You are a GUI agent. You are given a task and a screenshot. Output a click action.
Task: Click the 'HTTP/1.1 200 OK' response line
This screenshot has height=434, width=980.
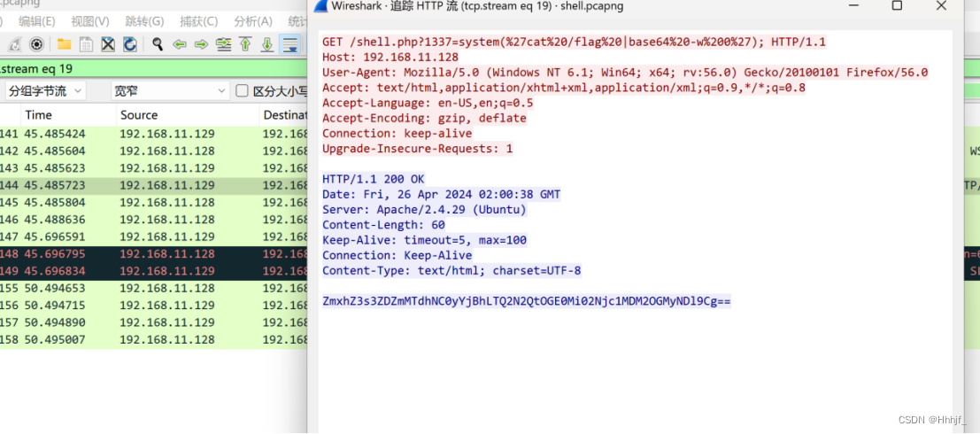click(374, 180)
